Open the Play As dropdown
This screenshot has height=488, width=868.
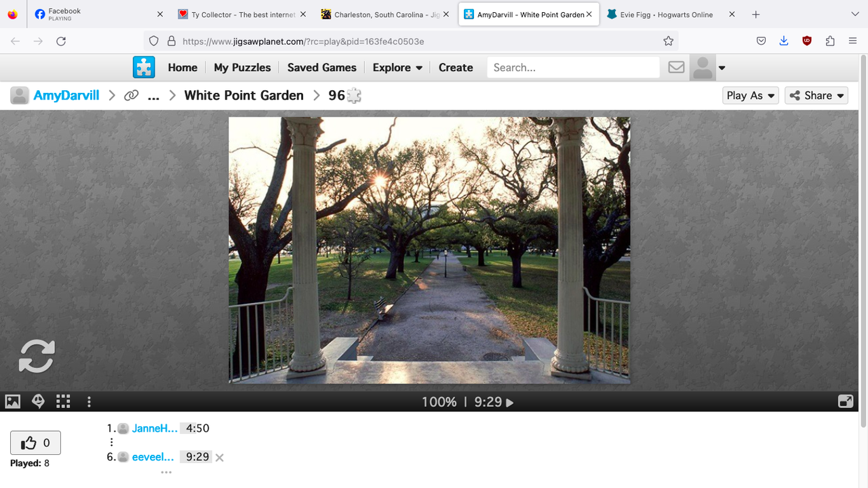[750, 95]
